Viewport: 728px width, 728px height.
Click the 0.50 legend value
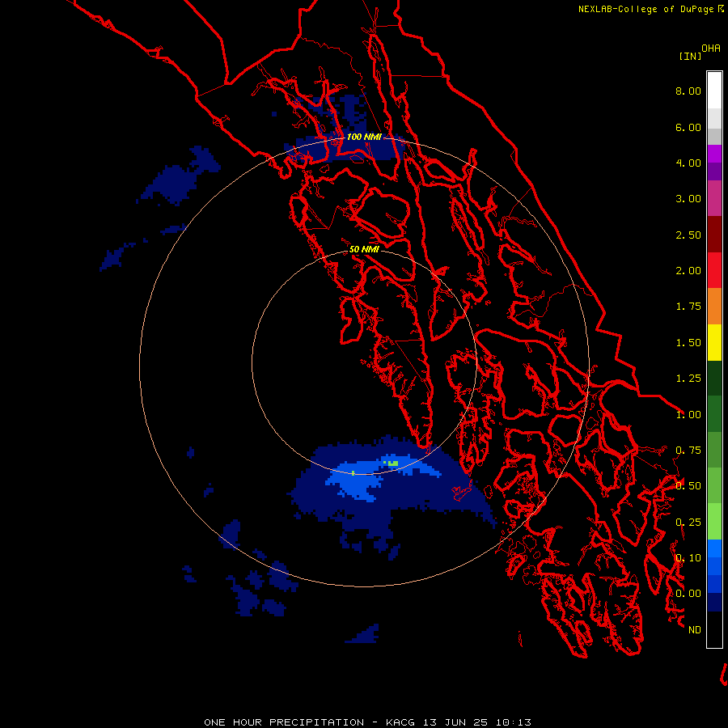pyautogui.click(x=688, y=486)
